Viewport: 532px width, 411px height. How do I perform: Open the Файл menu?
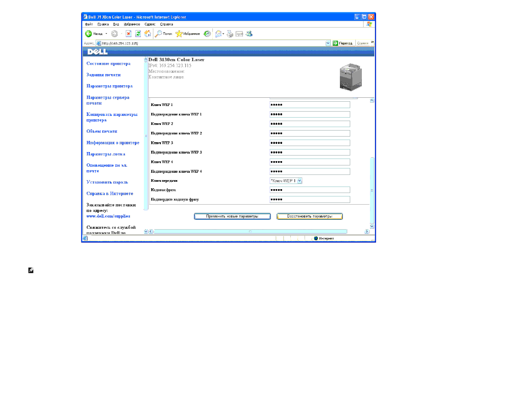pyautogui.click(x=89, y=24)
